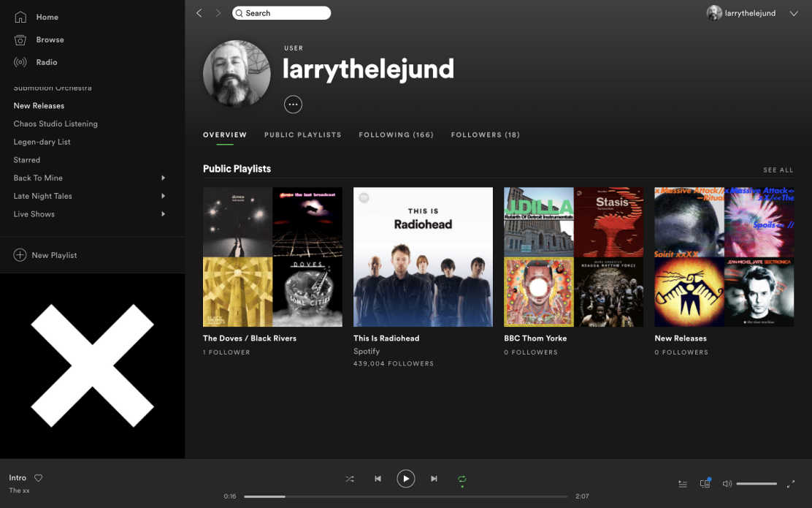Create a playlist via New Playlist
This screenshot has height=508, width=812.
point(54,255)
